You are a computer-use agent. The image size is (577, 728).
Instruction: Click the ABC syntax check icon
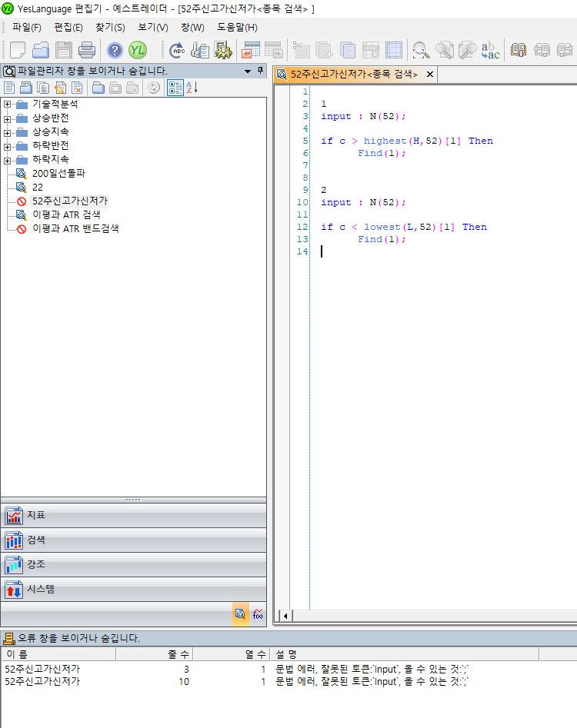point(176,51)
